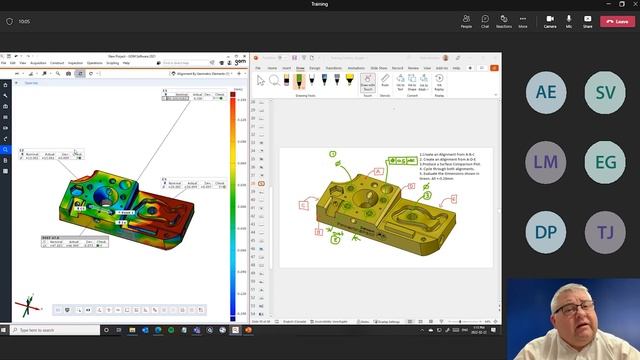Select participant avatar SV

(x=605, y=93)
